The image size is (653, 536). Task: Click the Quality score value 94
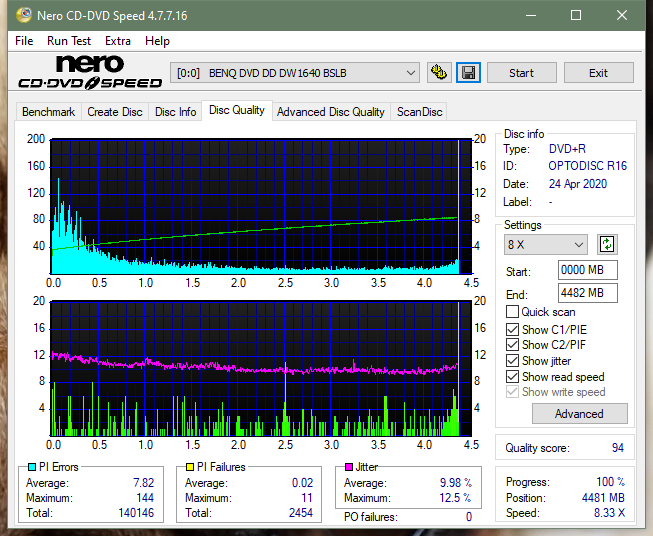click(x=618, y=448)
